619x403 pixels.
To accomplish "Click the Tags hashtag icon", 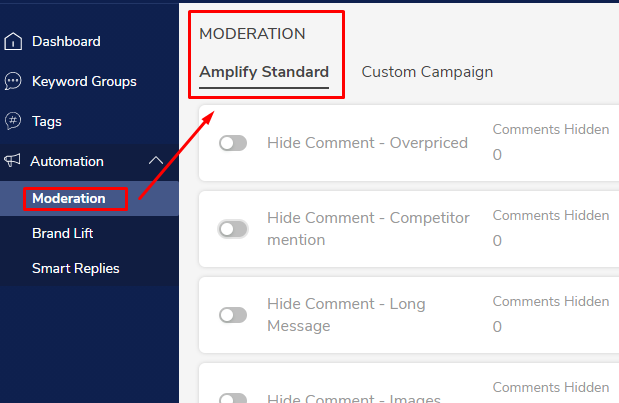I will pos(13,121).
